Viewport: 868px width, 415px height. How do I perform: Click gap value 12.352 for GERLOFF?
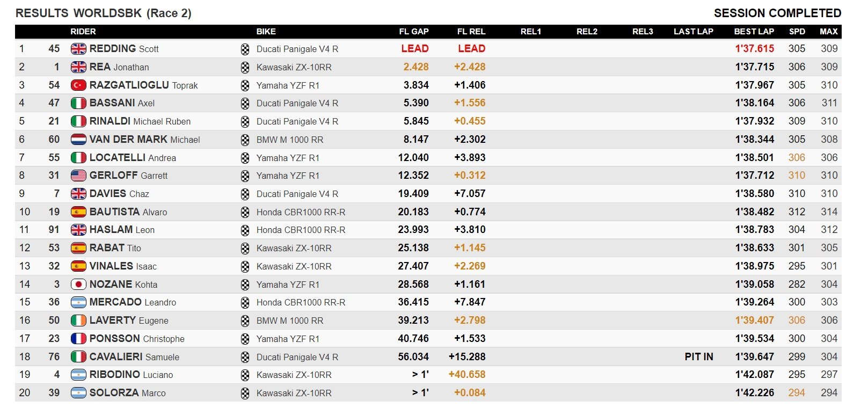coord(413,176)
